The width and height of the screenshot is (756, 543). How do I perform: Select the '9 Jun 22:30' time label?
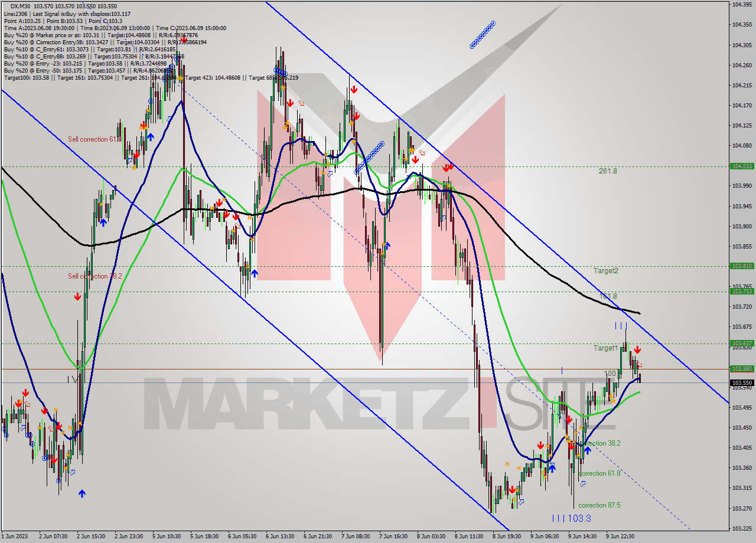pyautogui.click(x=620, y=537)
